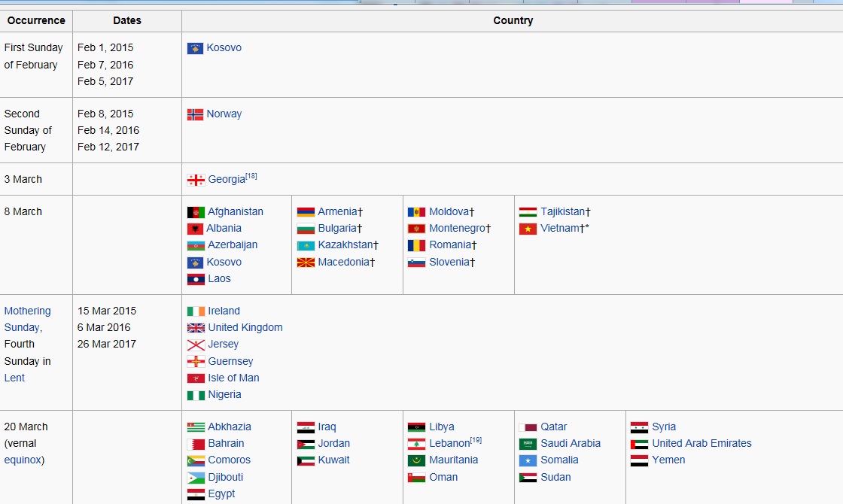
Task: Open the Mothering Sunday link
Action: (x=27, y=319)
